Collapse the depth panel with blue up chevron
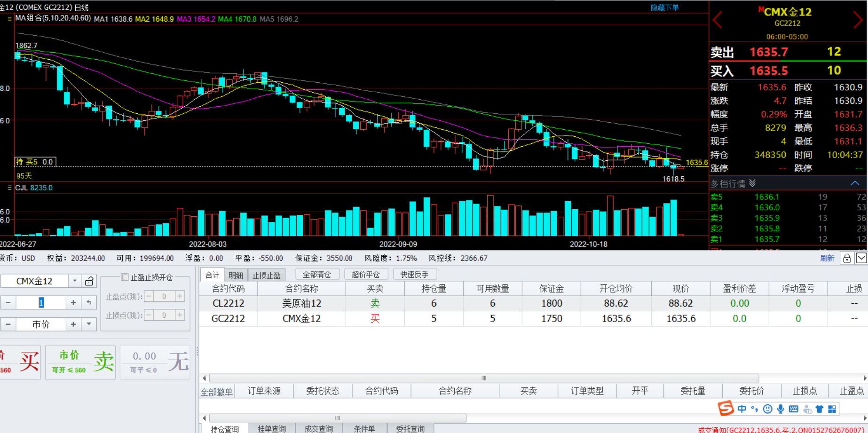This screenshot has height=433, width=868. point(855,183)
